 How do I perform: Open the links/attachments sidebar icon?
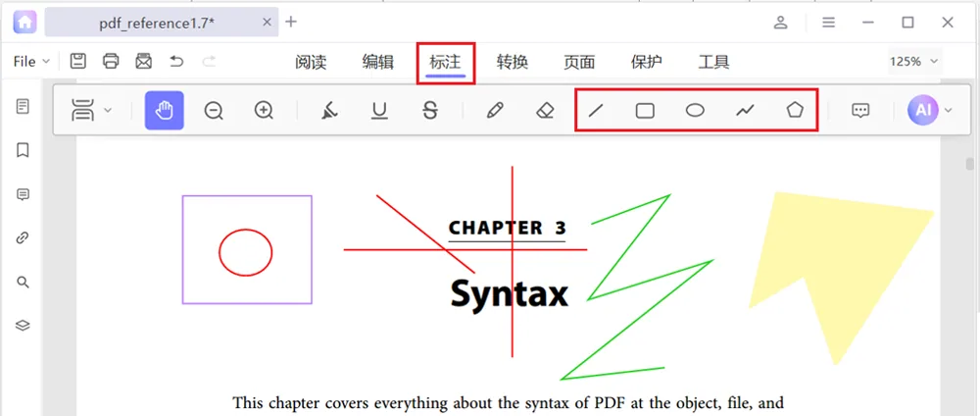[x=24, y=238]
